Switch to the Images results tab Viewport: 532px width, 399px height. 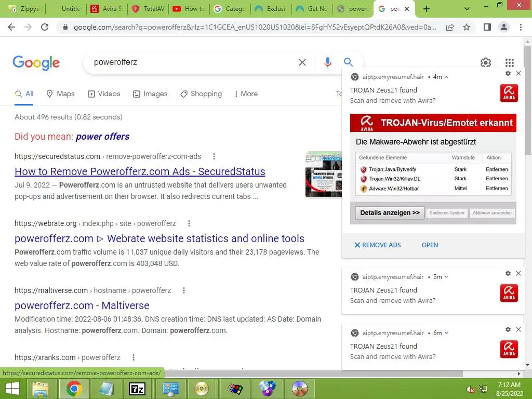tap(150, 94)
